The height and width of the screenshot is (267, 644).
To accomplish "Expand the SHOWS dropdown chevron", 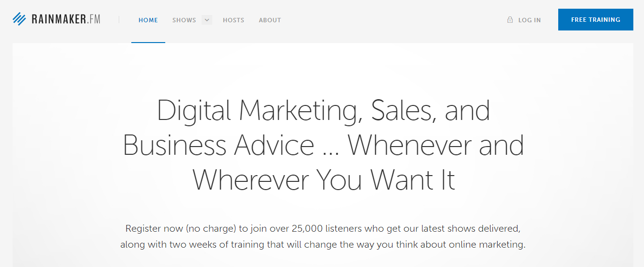I will [x=207, y=20].
